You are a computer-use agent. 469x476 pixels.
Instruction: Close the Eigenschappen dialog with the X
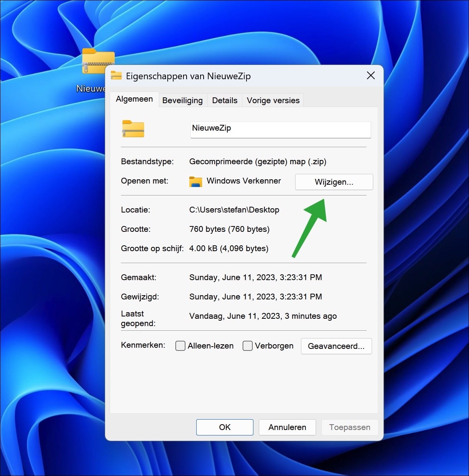coord(370,76)
